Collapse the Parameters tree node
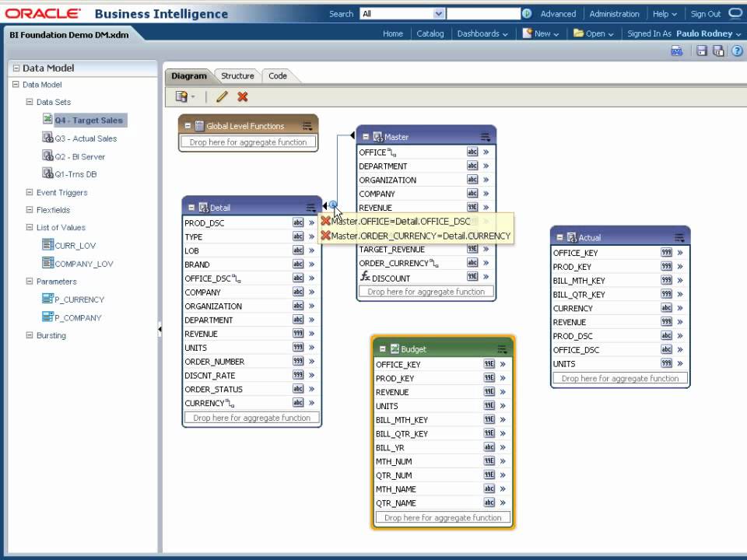 pos(29,281)
